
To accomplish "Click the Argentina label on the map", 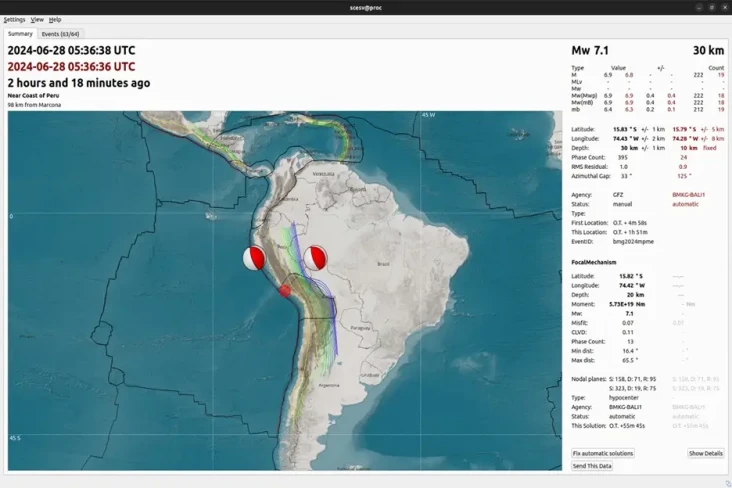I will pos(329,385).
